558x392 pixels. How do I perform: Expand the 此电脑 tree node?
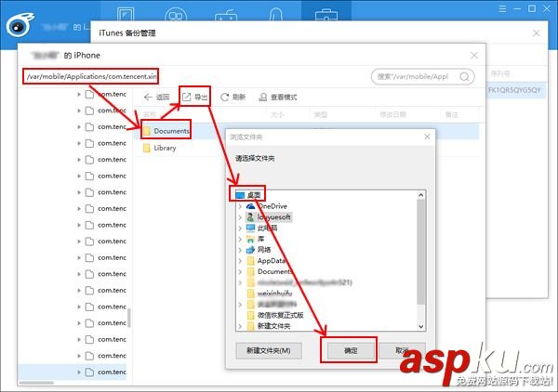(x=240, y=228)
